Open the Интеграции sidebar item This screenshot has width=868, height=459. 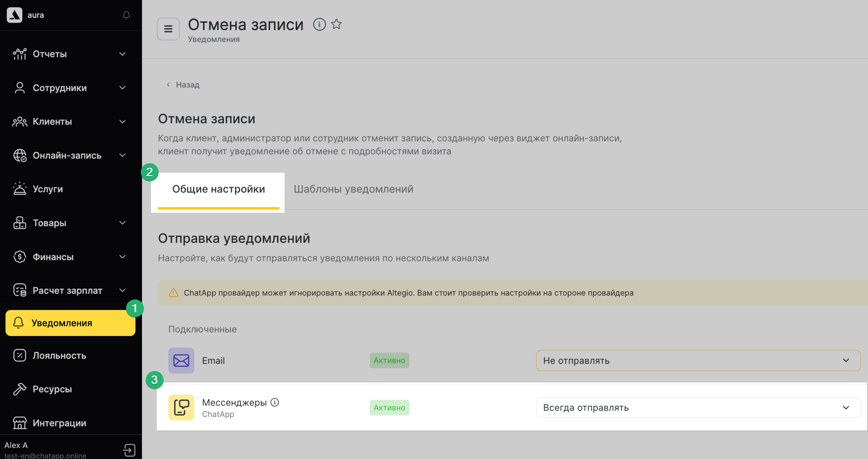point(59,423)
